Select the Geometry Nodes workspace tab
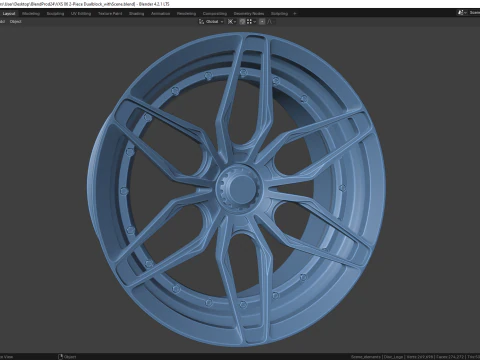The image size is (480, 360). tap(249, 14)
